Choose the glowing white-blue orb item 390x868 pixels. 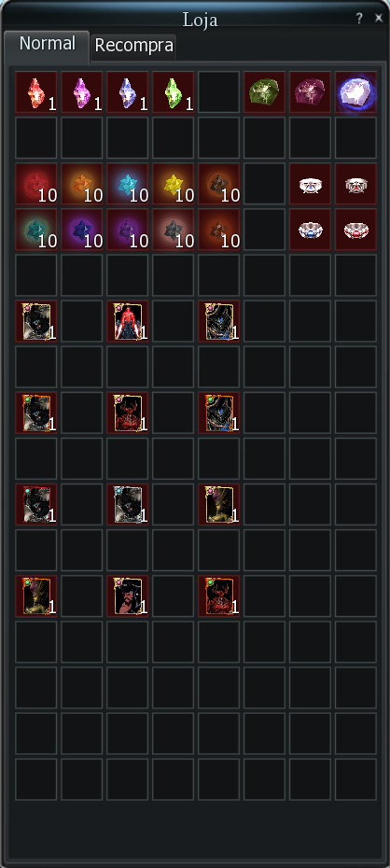pos(355,91)
